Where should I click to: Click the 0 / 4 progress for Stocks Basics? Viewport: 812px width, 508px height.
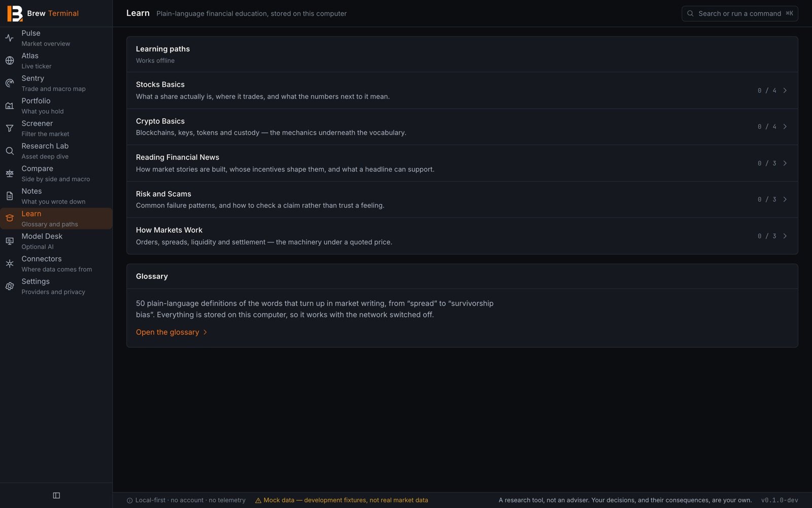[767, 90]
